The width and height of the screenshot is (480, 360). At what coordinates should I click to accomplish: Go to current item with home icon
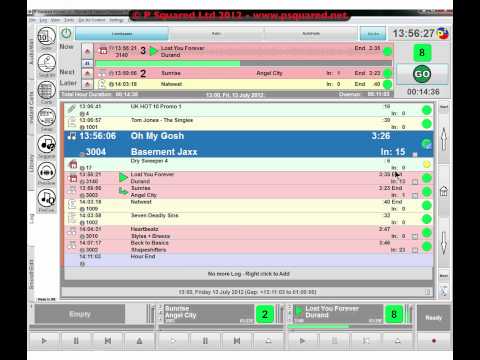[x=444, y=192]
